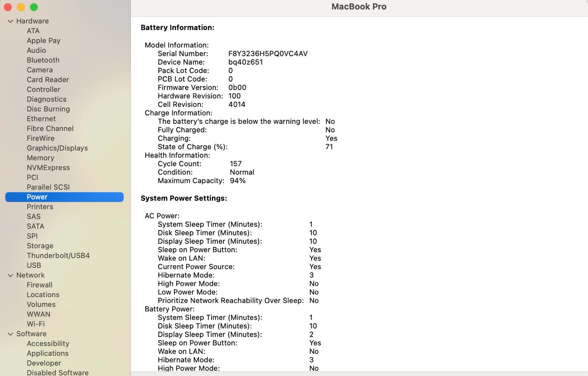Select Bluetooth under Hardware
588x376 pixels.
[43, 60]
